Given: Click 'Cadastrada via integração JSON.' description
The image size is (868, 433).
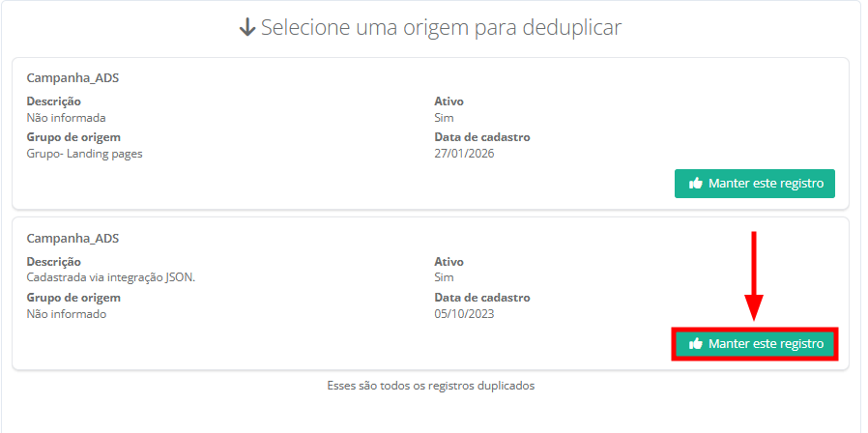Looking at the screenshot, I should [x=111, y=277].
